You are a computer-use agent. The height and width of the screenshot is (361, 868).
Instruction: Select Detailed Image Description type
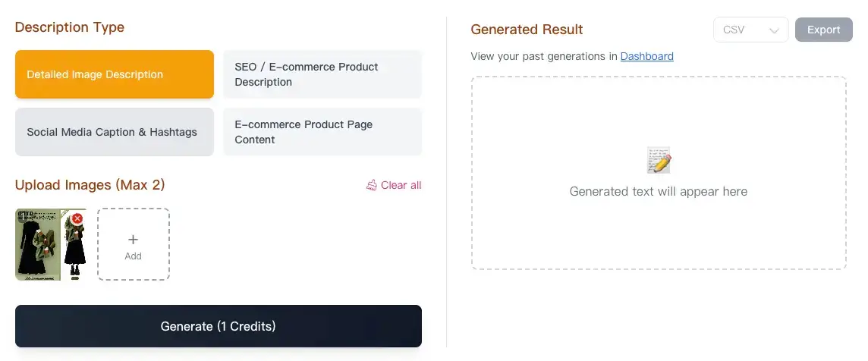click(x=115, y=74)
